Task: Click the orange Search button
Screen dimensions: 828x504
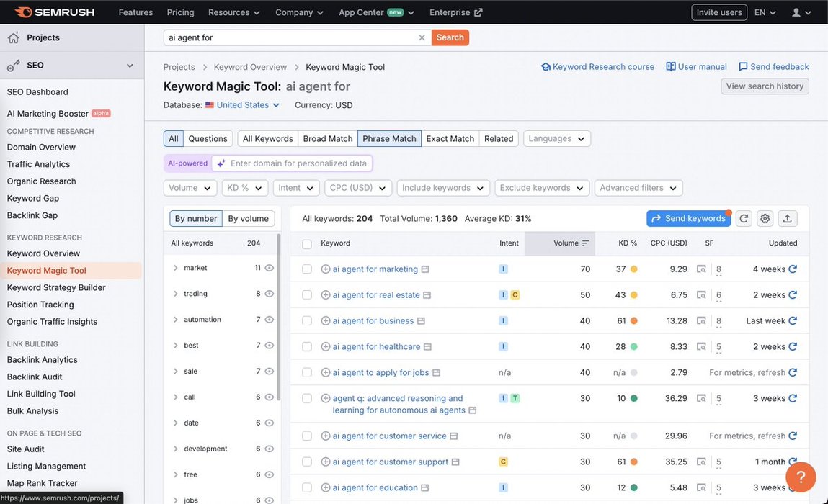Action: pos(450,37)
